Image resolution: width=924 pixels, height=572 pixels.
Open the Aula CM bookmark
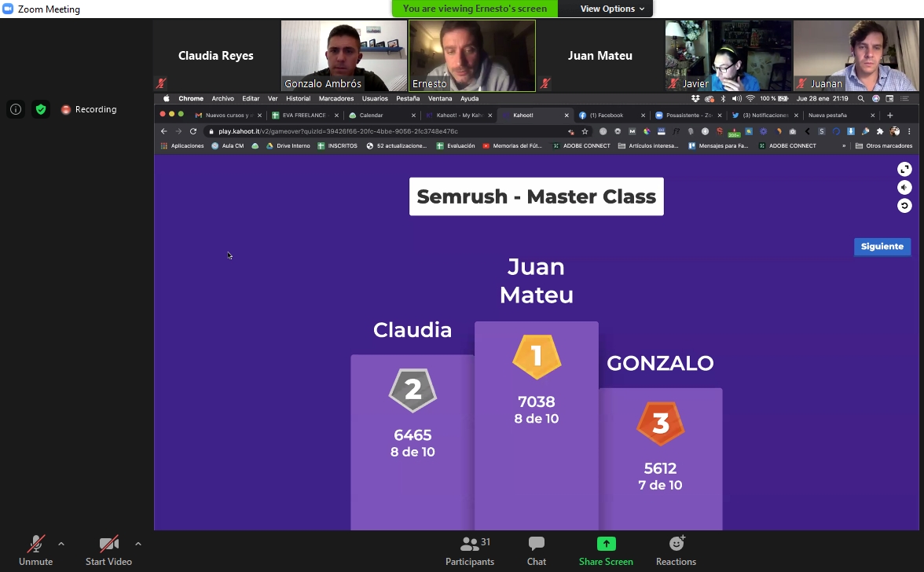pyautogui.click(x=228, y=145)
